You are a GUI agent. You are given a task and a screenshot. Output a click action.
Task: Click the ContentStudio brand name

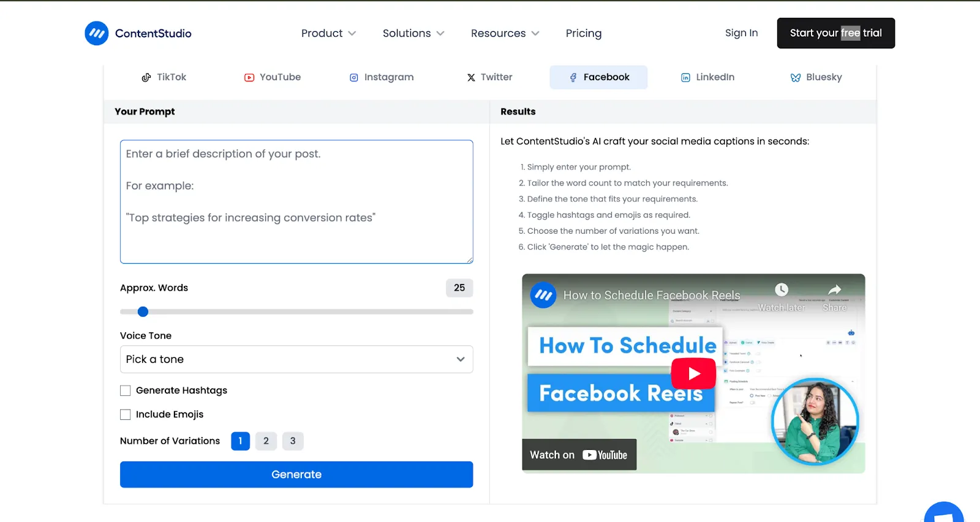(153, 34)
